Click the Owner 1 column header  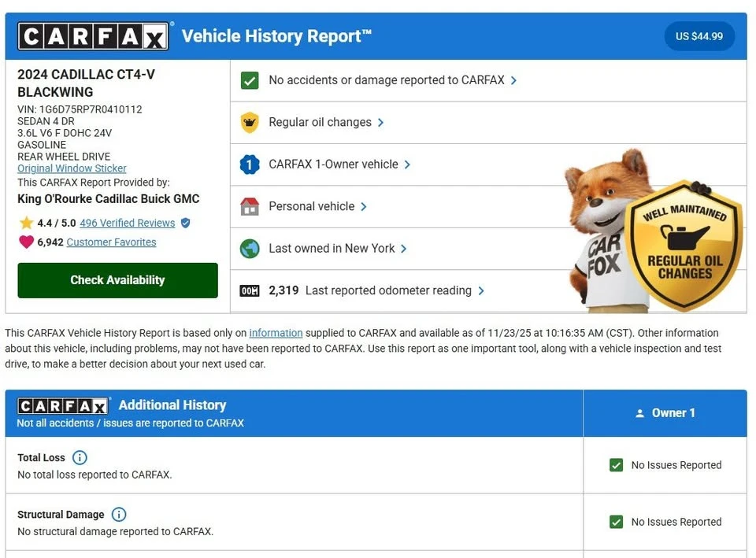coord(665,413)
